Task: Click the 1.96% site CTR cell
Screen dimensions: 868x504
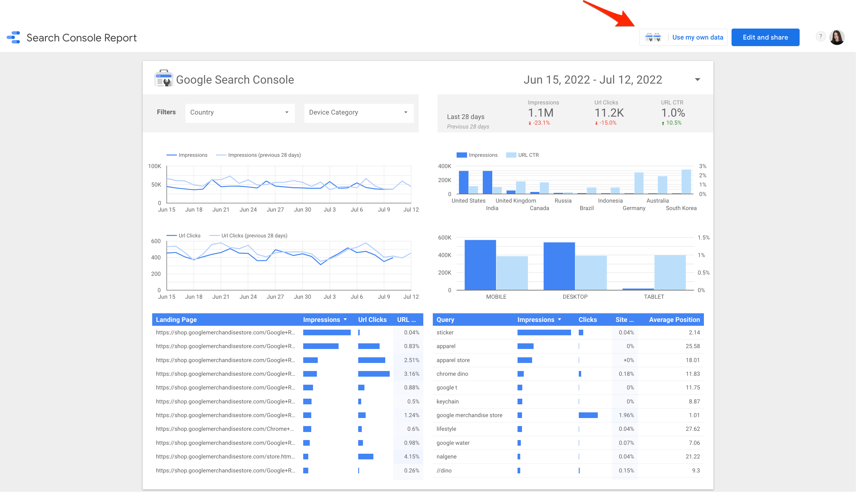Action: click(626, 415)
